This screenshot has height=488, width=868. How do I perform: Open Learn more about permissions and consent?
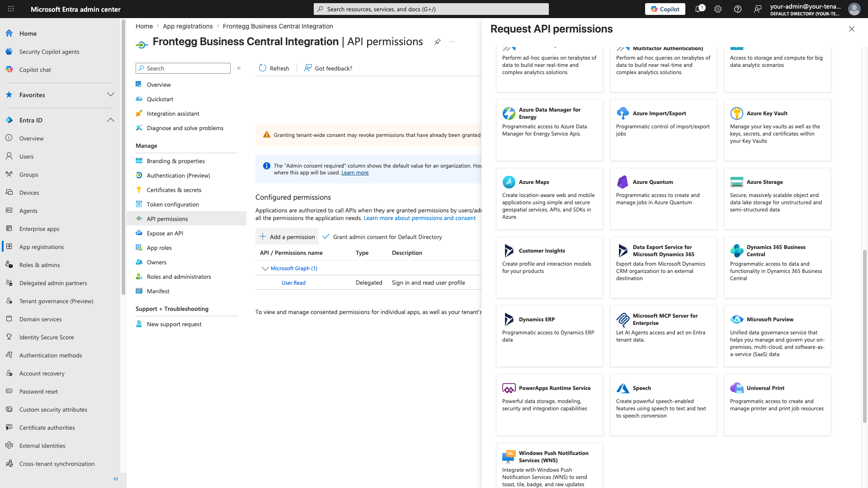420,218
